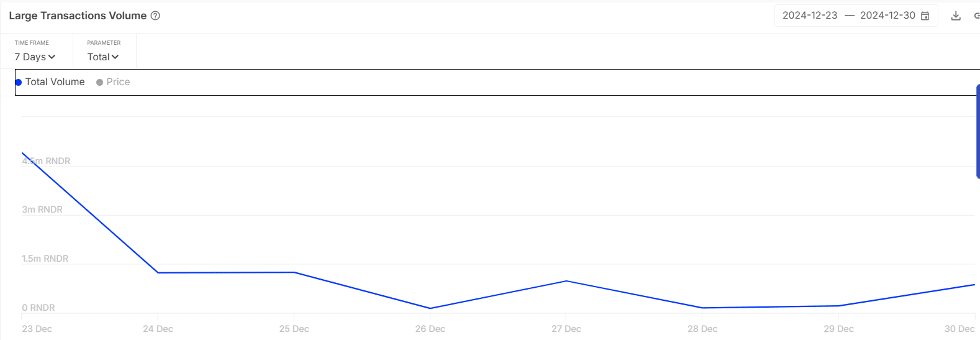Click the chevron next to Total
980x340 pixels.
[x=115, y=57]
